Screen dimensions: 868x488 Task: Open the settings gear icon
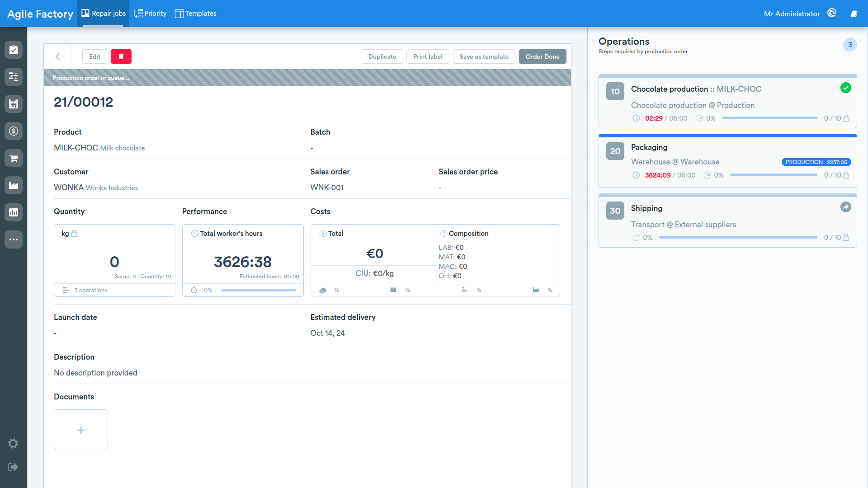click(13, 443)
